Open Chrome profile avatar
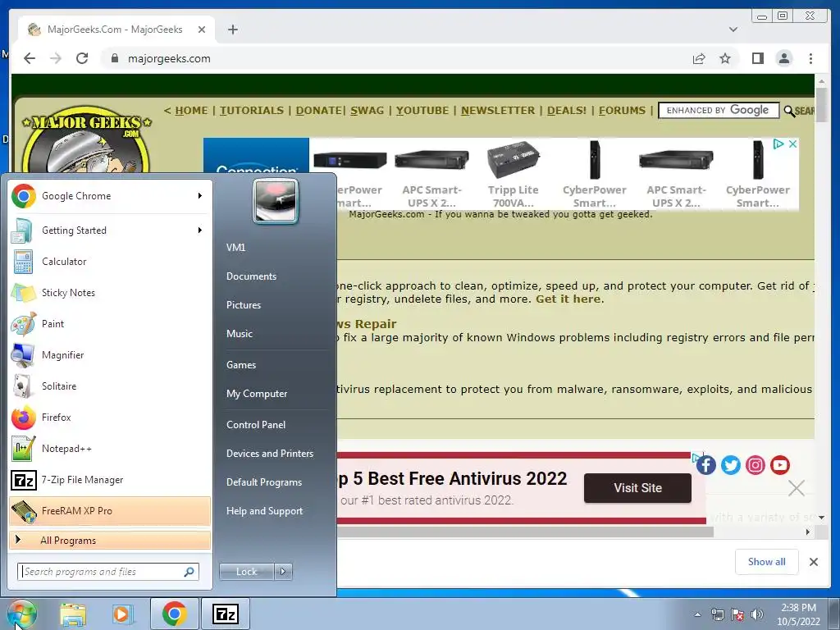The height and width of the screenshot is (630, 840). [x=783, y=58]
